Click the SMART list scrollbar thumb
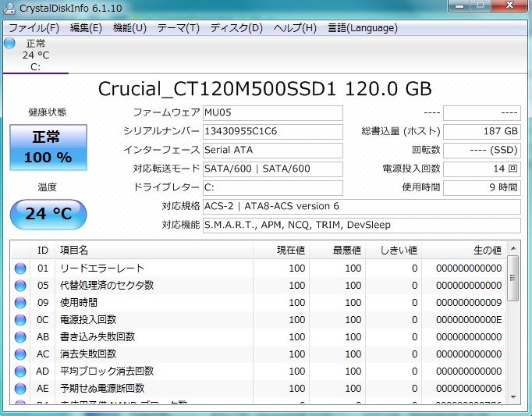This screenshot has height=416, width=532. [513, 278]
